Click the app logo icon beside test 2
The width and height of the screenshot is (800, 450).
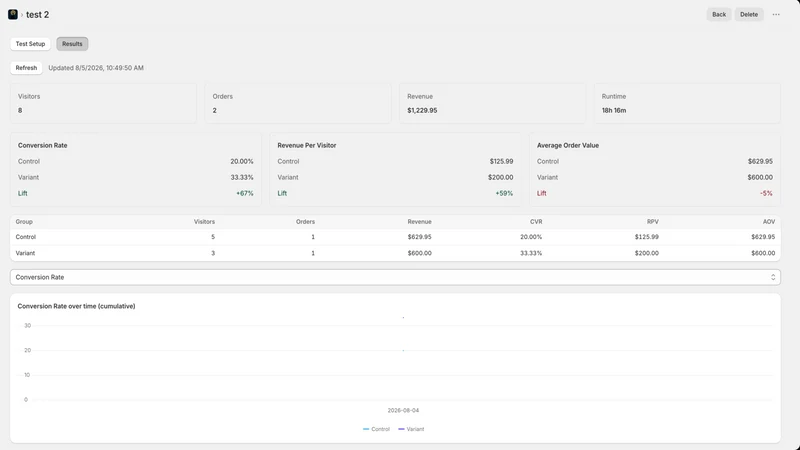pos(13,14)
